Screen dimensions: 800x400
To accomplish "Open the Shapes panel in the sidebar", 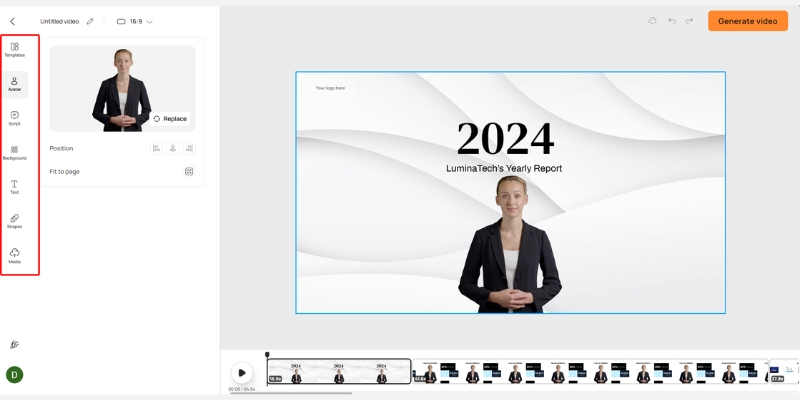I will click(x=14, y=221).
